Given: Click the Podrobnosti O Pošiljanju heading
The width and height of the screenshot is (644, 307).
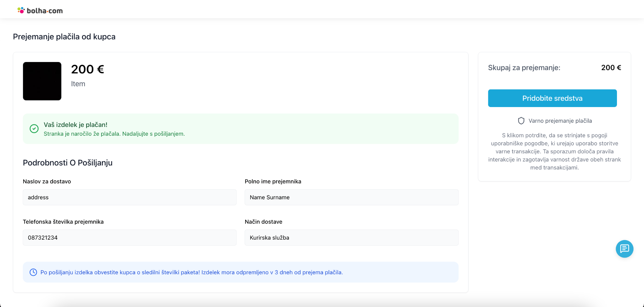Looking at the screenshot, I should 68,163.
